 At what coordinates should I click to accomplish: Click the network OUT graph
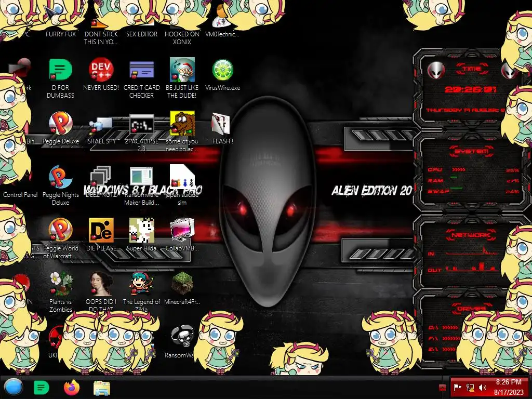click(472, 268)
